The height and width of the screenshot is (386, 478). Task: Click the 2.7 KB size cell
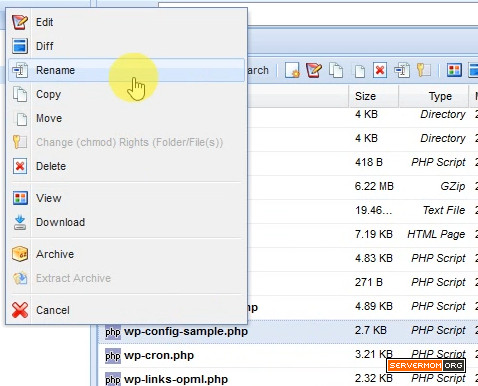point(370,330)
